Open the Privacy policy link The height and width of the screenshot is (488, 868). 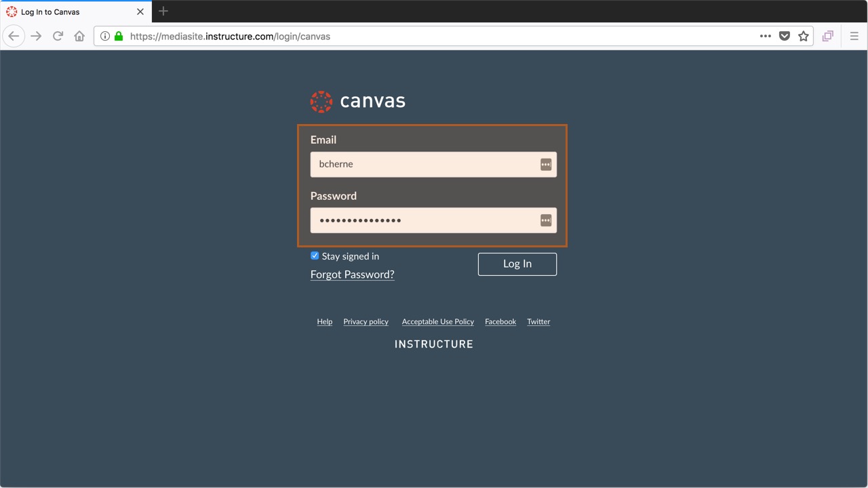[x=366, y=321]
